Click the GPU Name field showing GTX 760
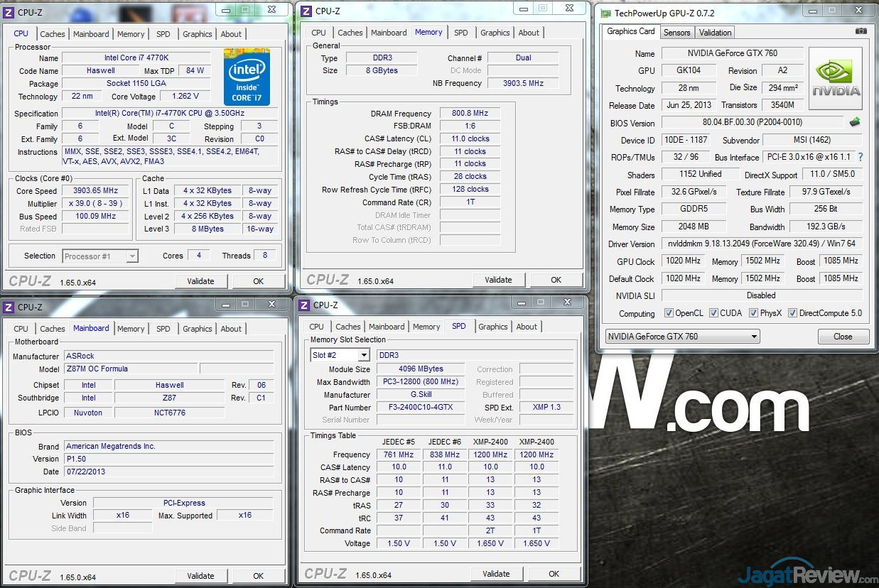The image size is (879, 588). [732, 54]
